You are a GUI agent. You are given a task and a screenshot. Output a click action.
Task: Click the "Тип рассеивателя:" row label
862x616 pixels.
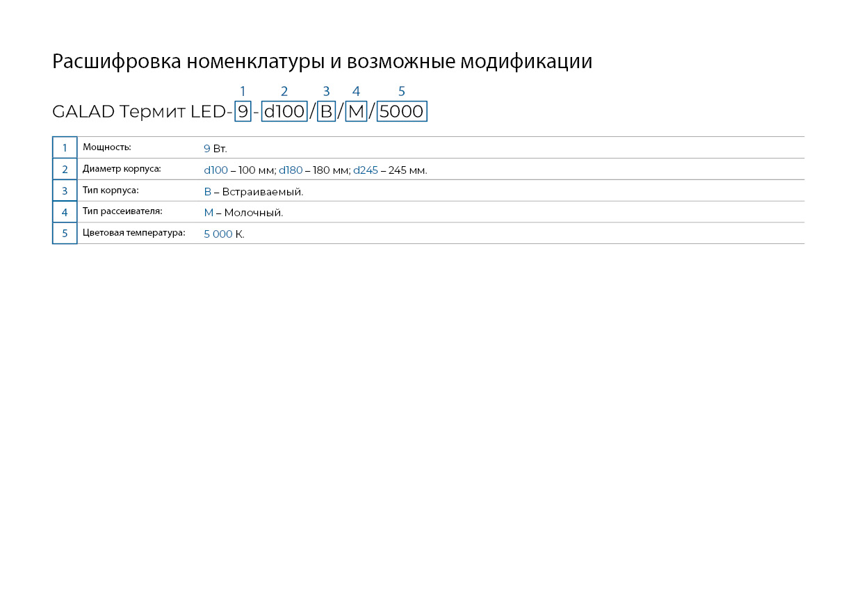click(122, 211)
